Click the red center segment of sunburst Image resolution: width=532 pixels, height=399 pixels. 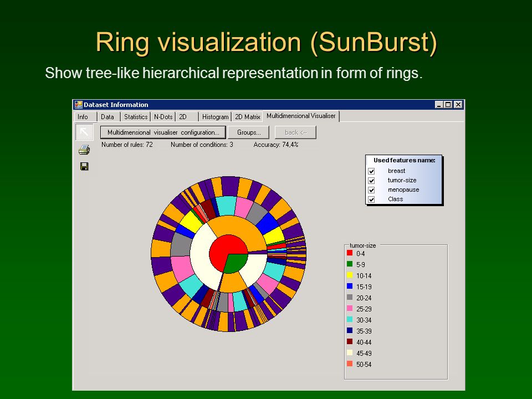tap(222, 249)
